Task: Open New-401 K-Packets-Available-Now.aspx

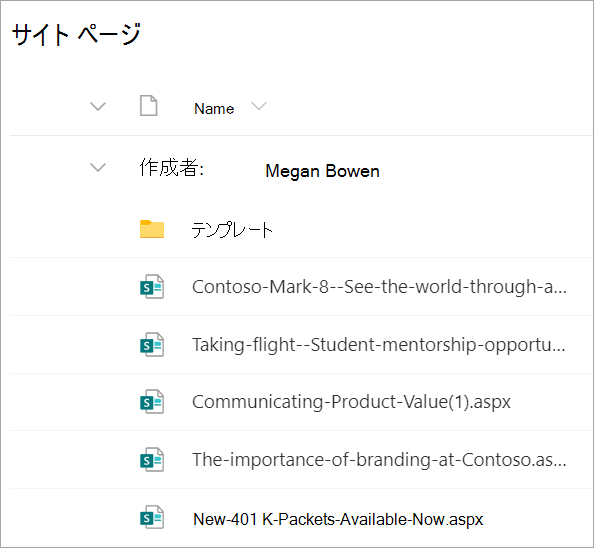Action: click(x=338, y=520)
